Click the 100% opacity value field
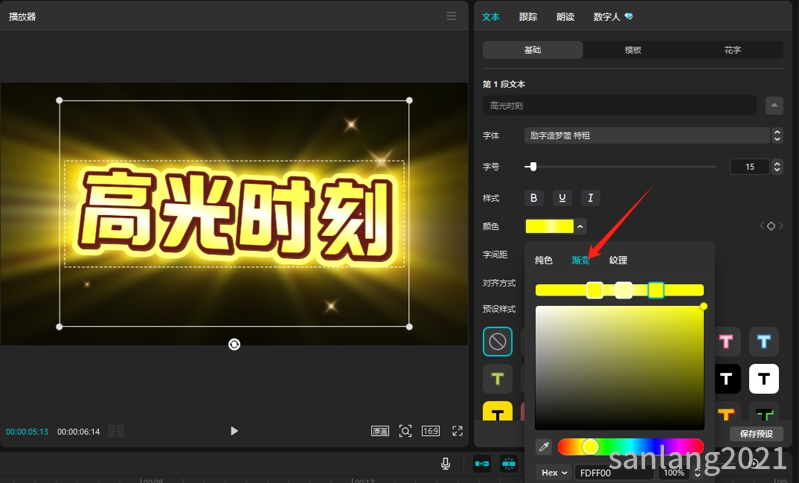This screenshot has height=483, width=799. (x=674, y=473)
